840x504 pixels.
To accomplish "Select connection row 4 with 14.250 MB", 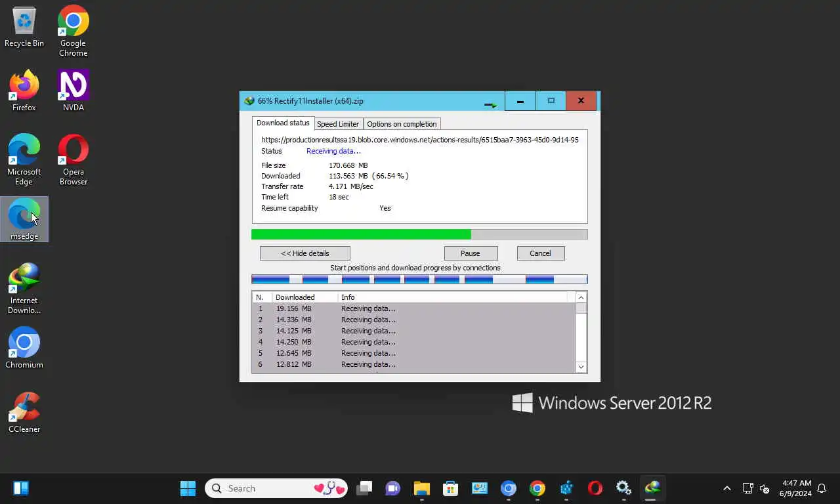I will click(x=413, y=342).
